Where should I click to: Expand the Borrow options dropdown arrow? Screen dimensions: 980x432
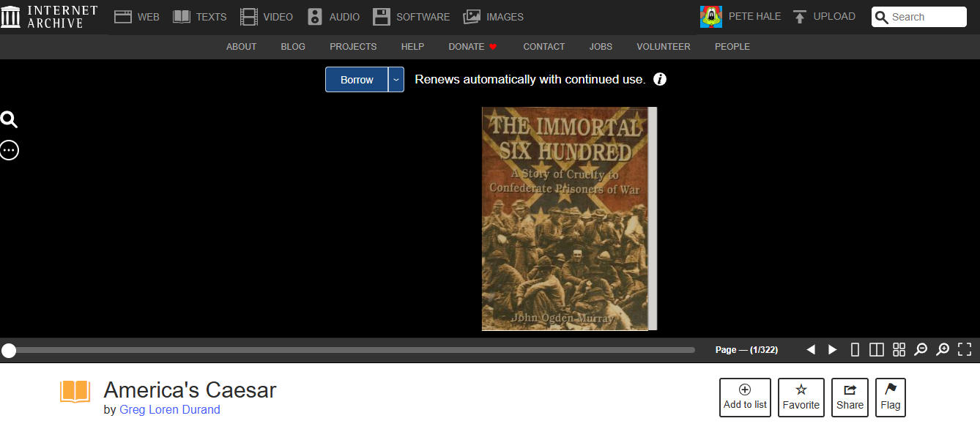pos(396,80)
